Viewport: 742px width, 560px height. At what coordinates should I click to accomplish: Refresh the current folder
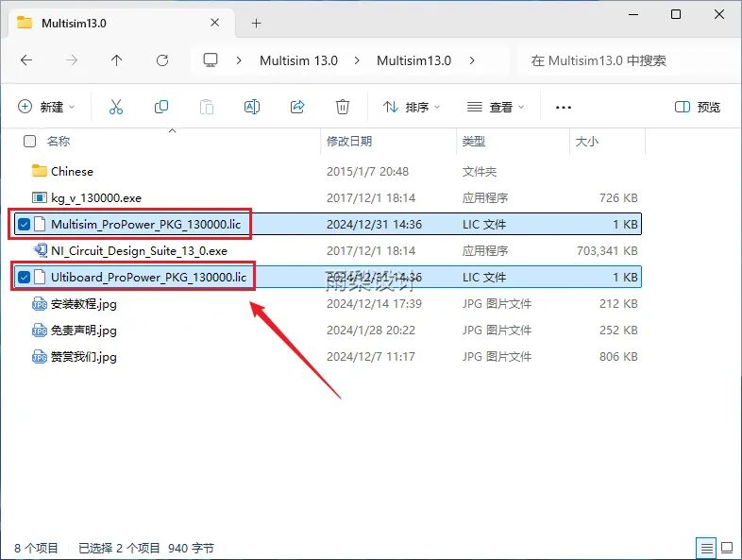tap(162, 60)
